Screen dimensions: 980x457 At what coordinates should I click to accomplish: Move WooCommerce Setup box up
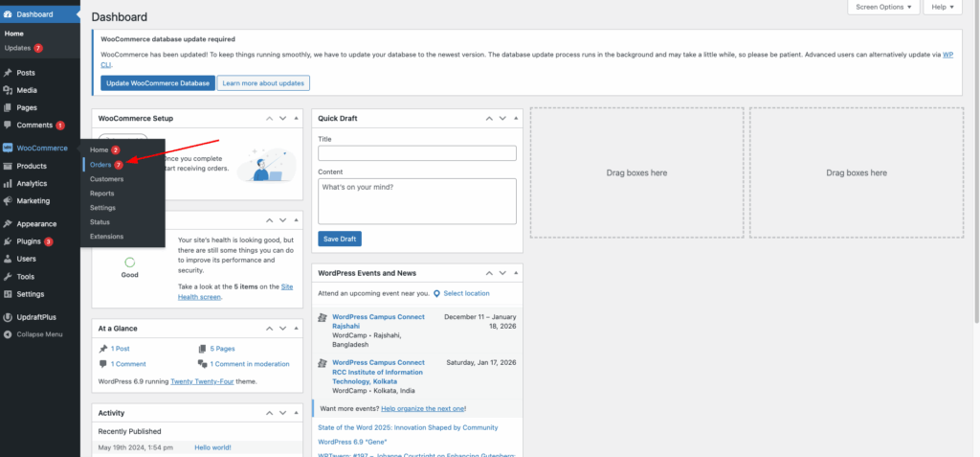pyautogui.click(x=269, y=118)
